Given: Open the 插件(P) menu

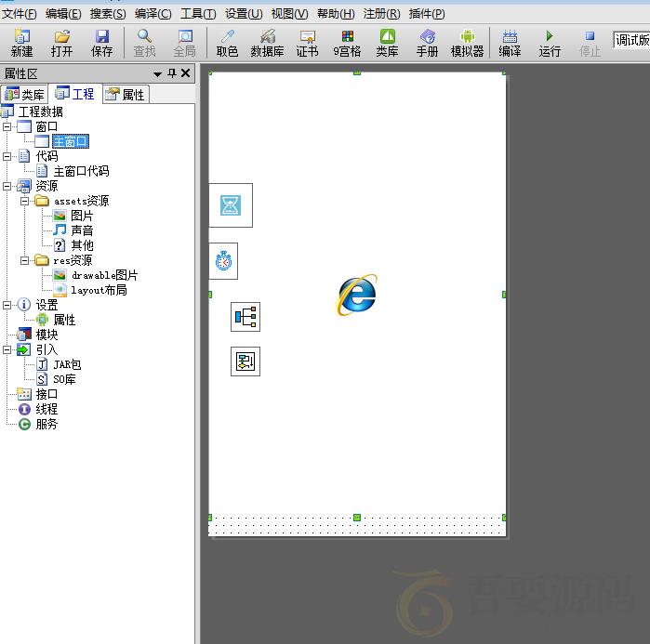Looking at the screenshot, I should coord(427,14).
